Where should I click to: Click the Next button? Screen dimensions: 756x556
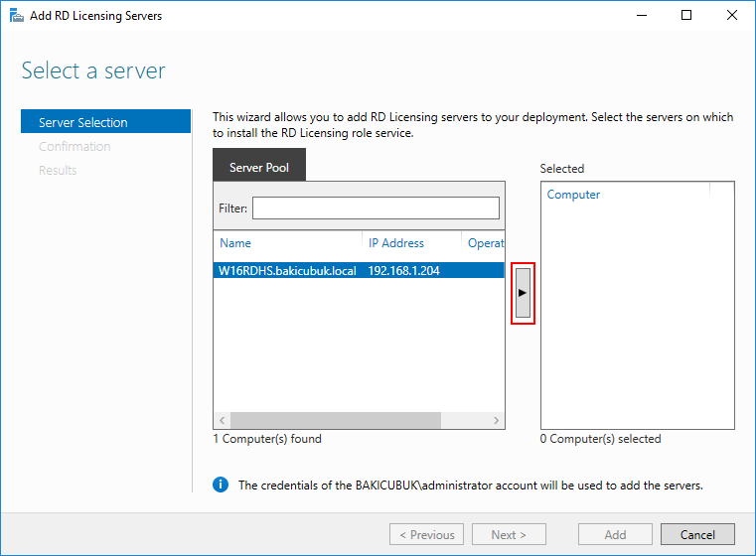pyautogui.click(x=509, y=534)
